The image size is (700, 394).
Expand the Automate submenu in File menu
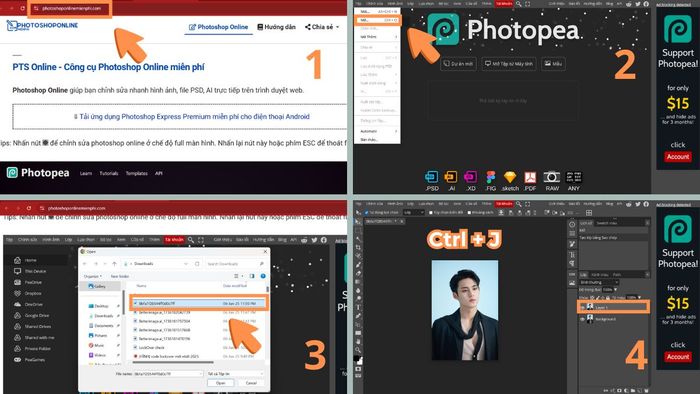(378, 131)
